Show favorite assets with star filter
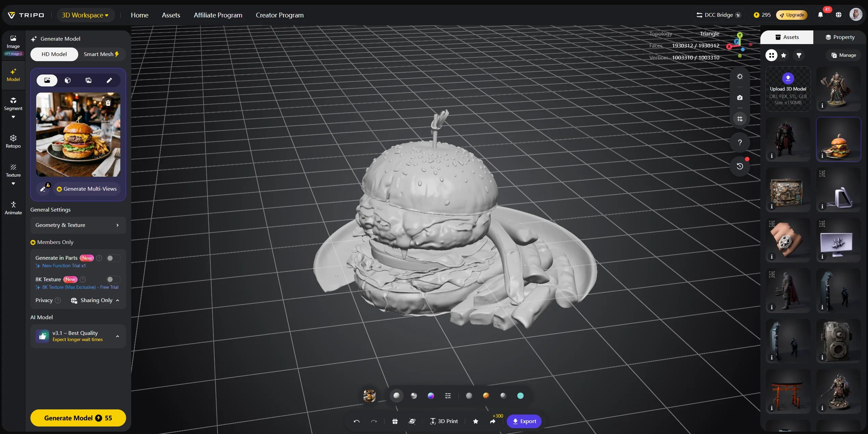Viewport: 868px width, 434px height. pyautogui.click(x=784, y=55)
